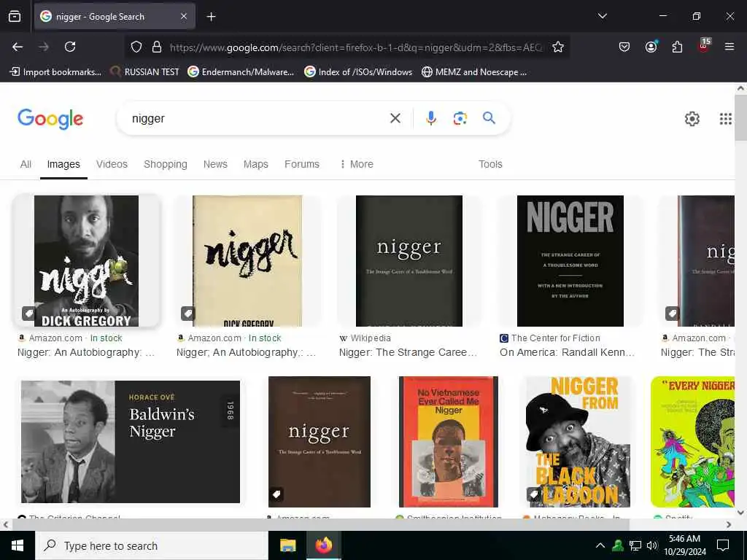Open Dick Gregory portrait book cover thumbnail
The width and height of the screenshot is (747, 560).
(x=86, y=260)
